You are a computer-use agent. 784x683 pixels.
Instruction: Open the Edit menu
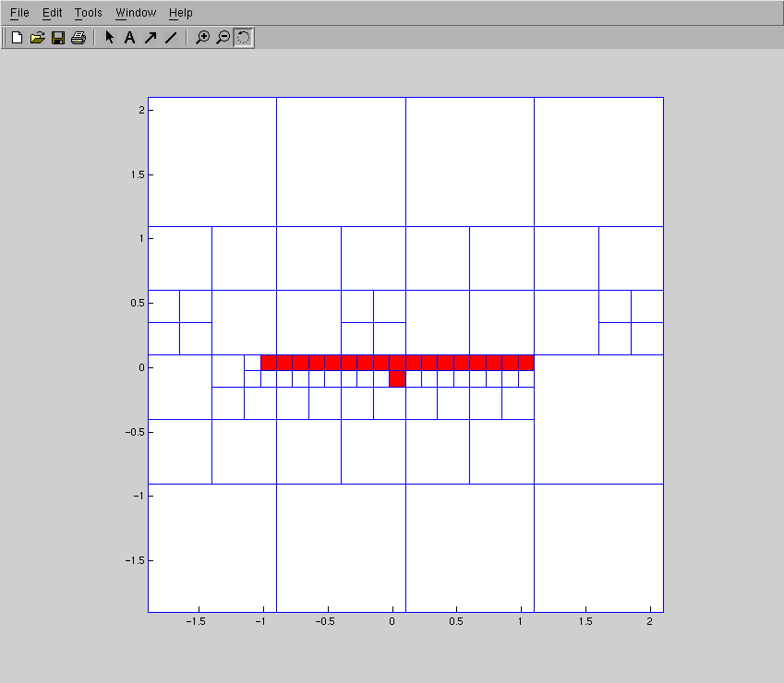(52, 13)
